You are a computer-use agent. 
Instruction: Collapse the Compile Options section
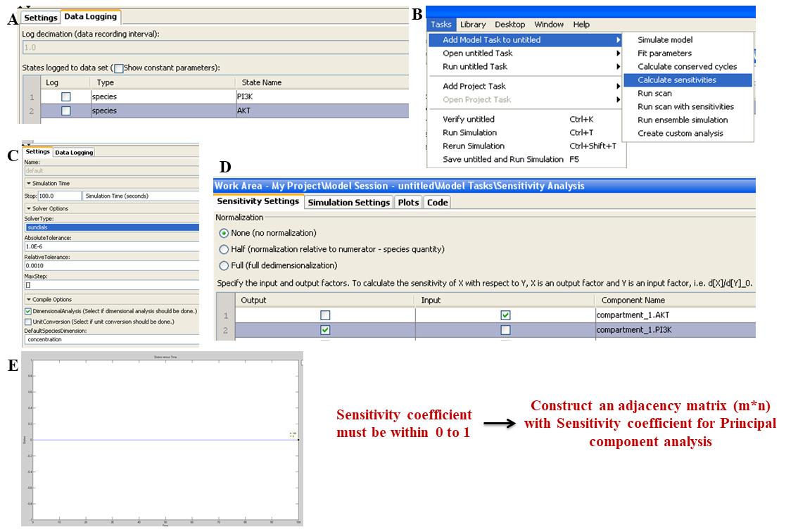(28, 300)
